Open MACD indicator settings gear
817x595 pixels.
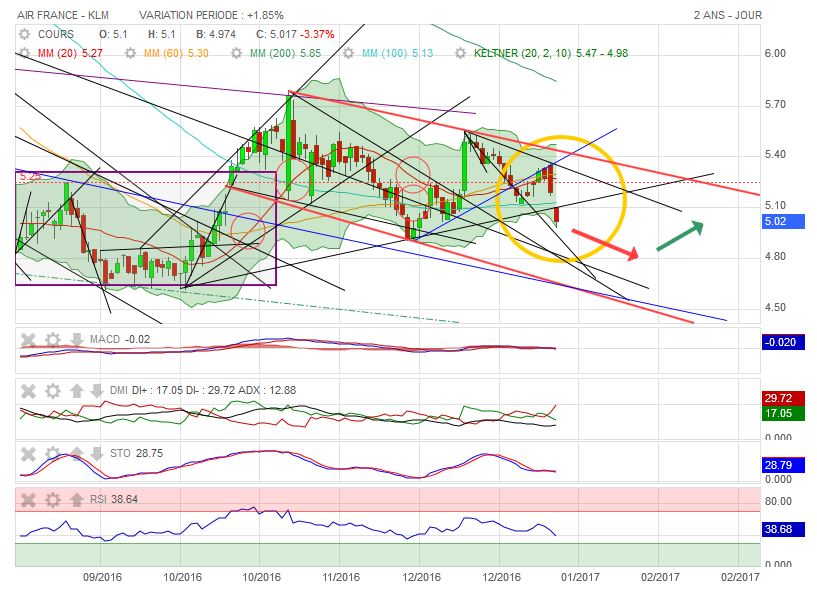[53, 340]
